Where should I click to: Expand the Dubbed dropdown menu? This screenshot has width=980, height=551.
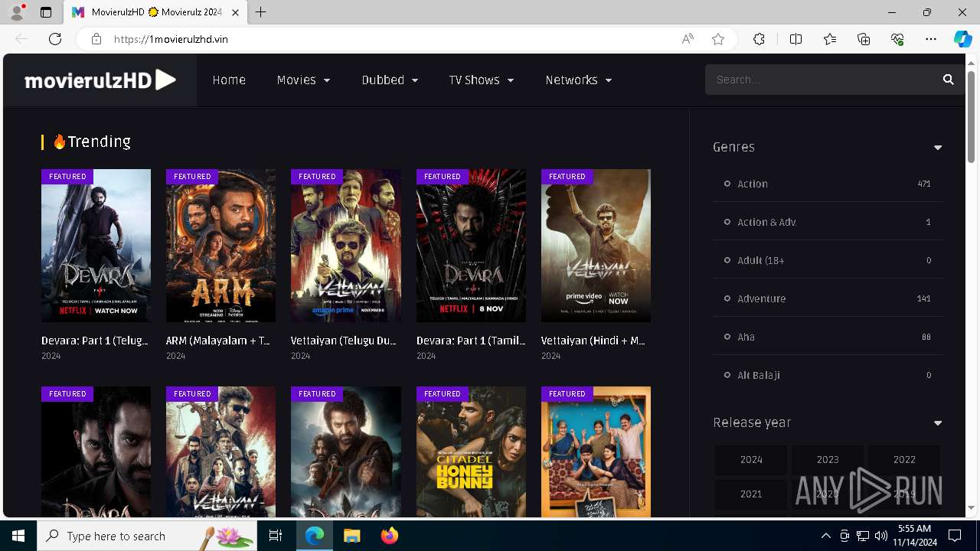[390, 80]
